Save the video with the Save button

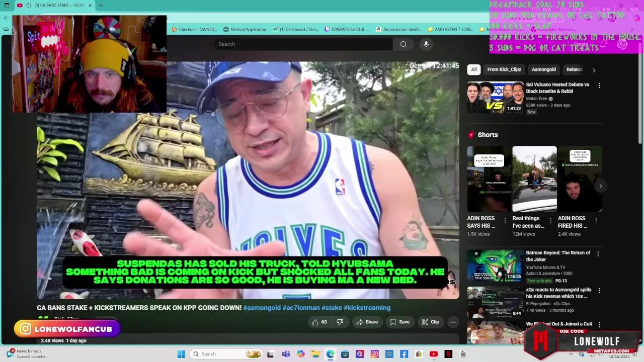pos(400,322)
